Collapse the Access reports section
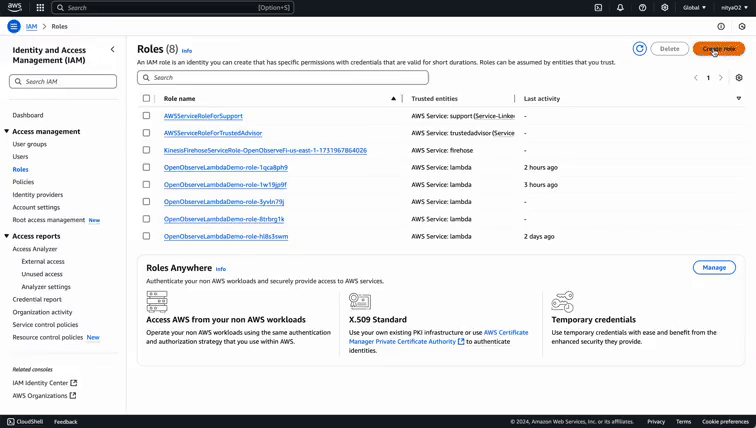756x428 pixels. 7,236
